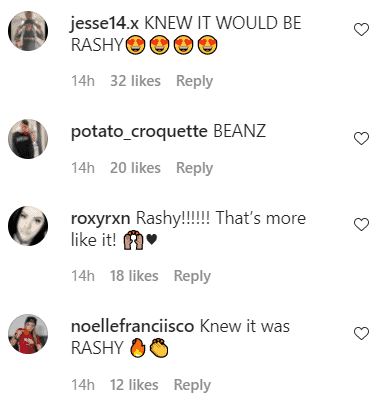383x406 pixels.
Task: See who gave the 18 likes
Action: 134,276
